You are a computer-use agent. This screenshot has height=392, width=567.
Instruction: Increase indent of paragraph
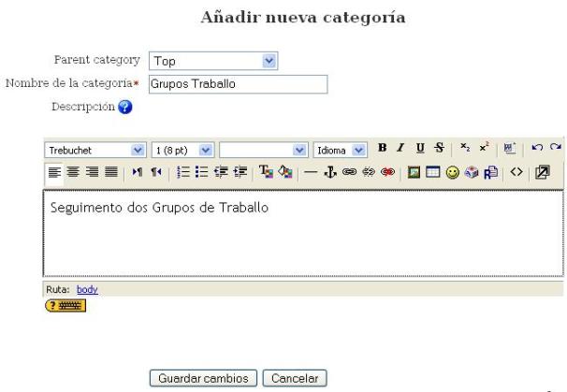point(240,172)
